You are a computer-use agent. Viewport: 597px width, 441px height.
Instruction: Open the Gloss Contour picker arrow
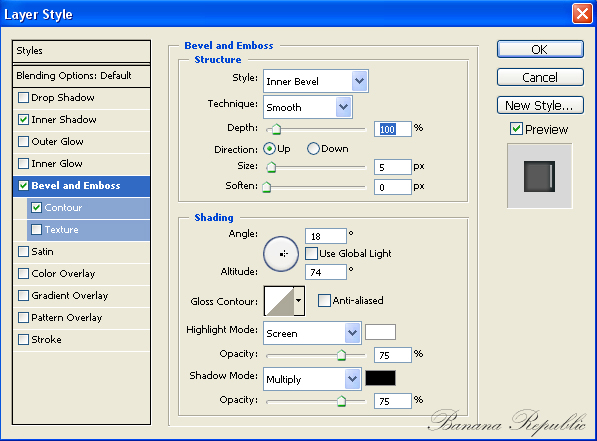coord(299,301)
